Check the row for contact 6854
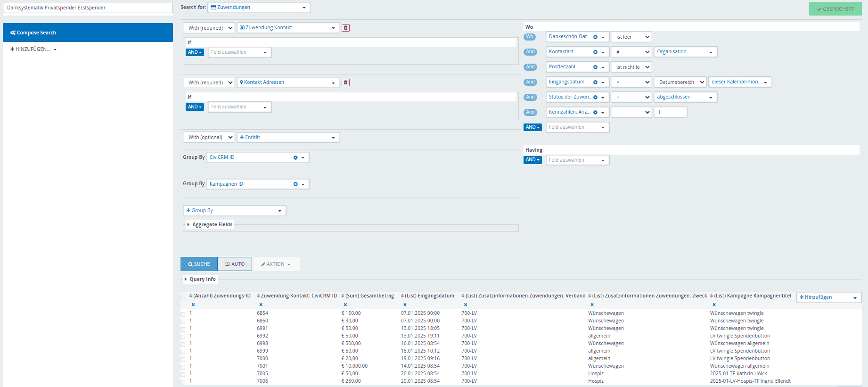 point(183,314)
